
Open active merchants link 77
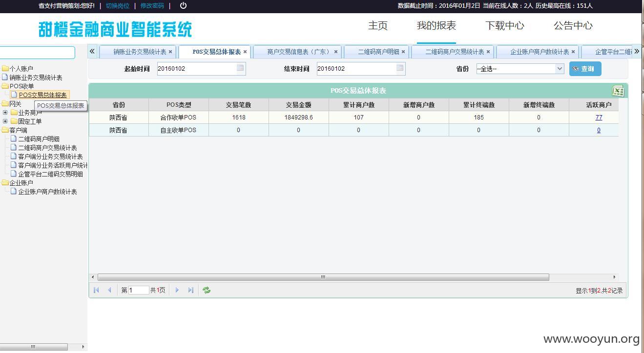pyautogui.click(x=599, y=118)
